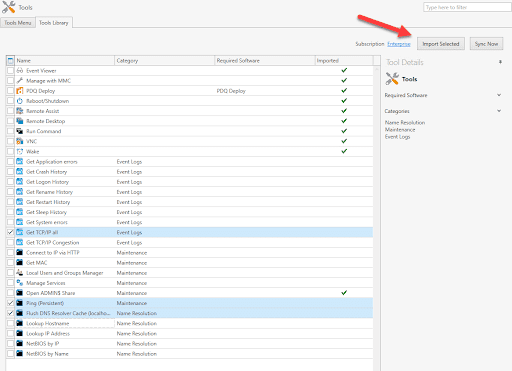
Task: Click the NetBIOS by Name icon
Action: tap(20, 353)
